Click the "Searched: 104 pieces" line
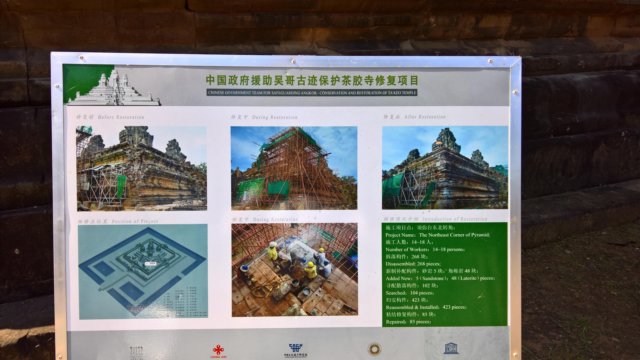Image resolution: width=640 pixels, height=360 pixels. [409, 293]
